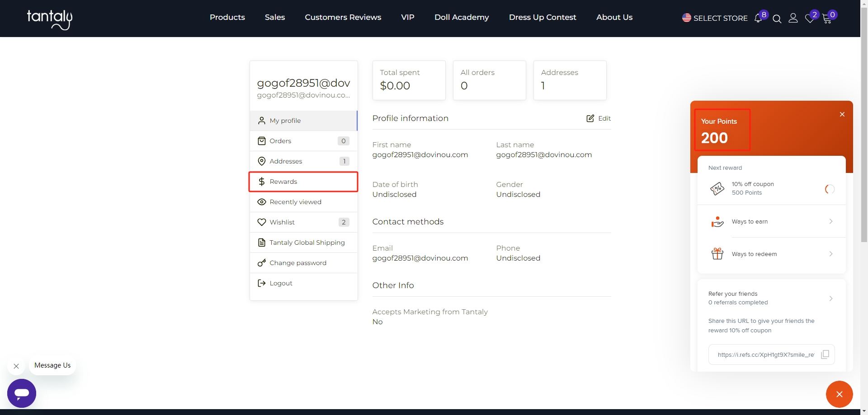This screenshot has width=868, height=415.
Task: Click the Wishlist count badge 2
Action: pyautogui.click(x=344, y=222)
